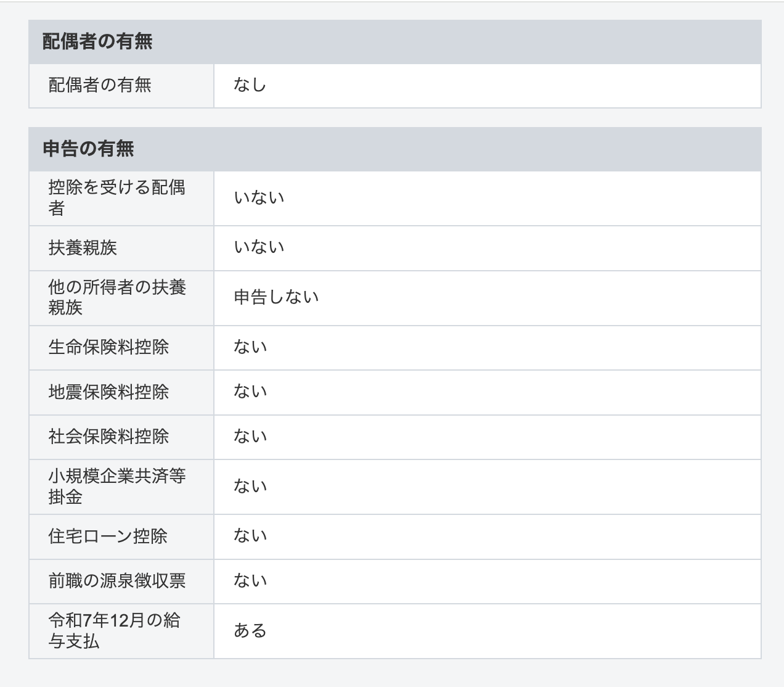784x687 pixels.
Task: Select いない value beside 控除を受ける配偶者
Action: 259,198
